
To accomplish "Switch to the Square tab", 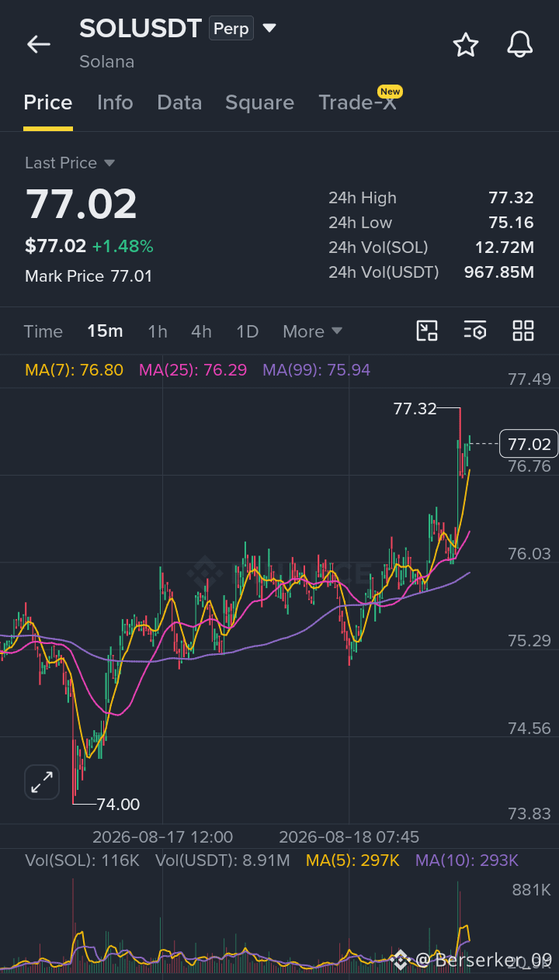I will (x=259, y=102).
